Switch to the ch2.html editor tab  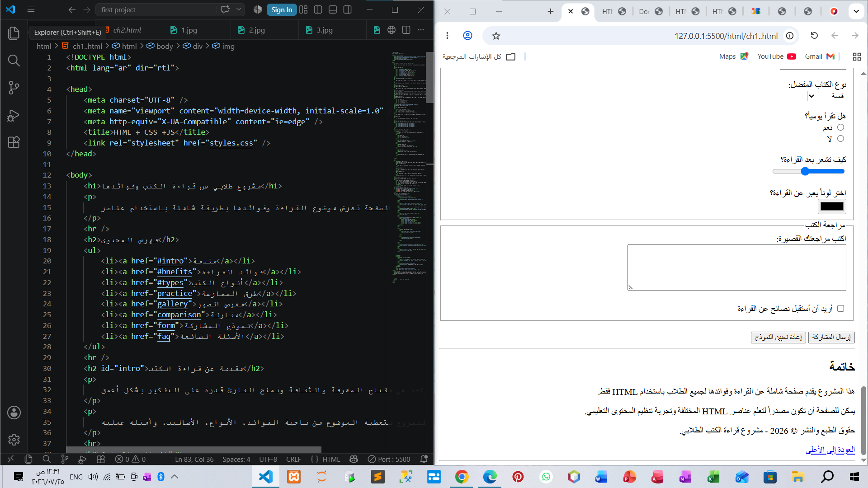[127, 30]
